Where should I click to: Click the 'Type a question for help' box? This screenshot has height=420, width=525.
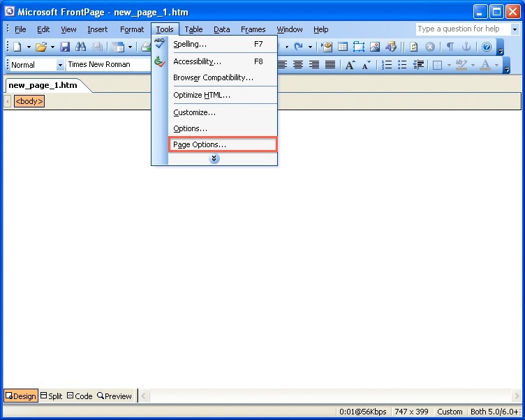click(x=463, y=29)
